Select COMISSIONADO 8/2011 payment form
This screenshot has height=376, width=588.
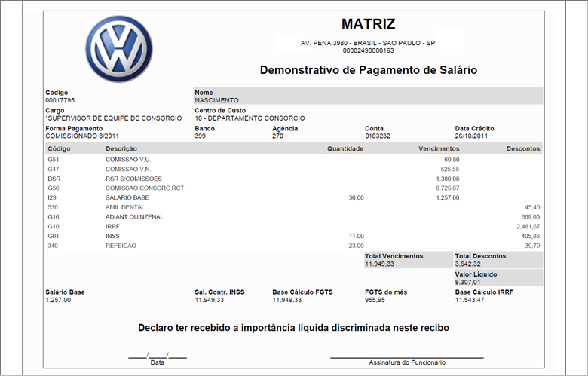[x=82, y=136]
